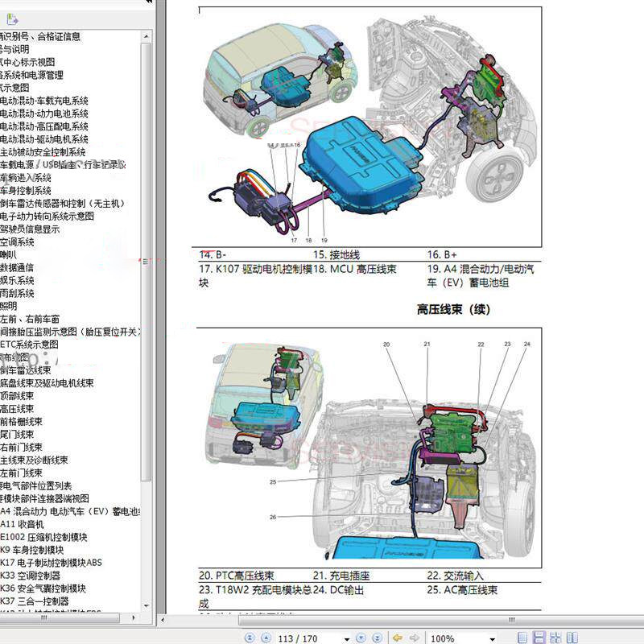Open bookmark 主线束及诊断线束

point(34,460)
